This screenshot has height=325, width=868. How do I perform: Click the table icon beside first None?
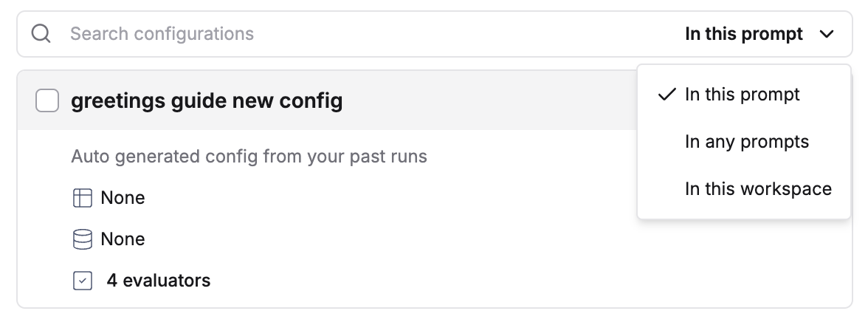(83, 198)
